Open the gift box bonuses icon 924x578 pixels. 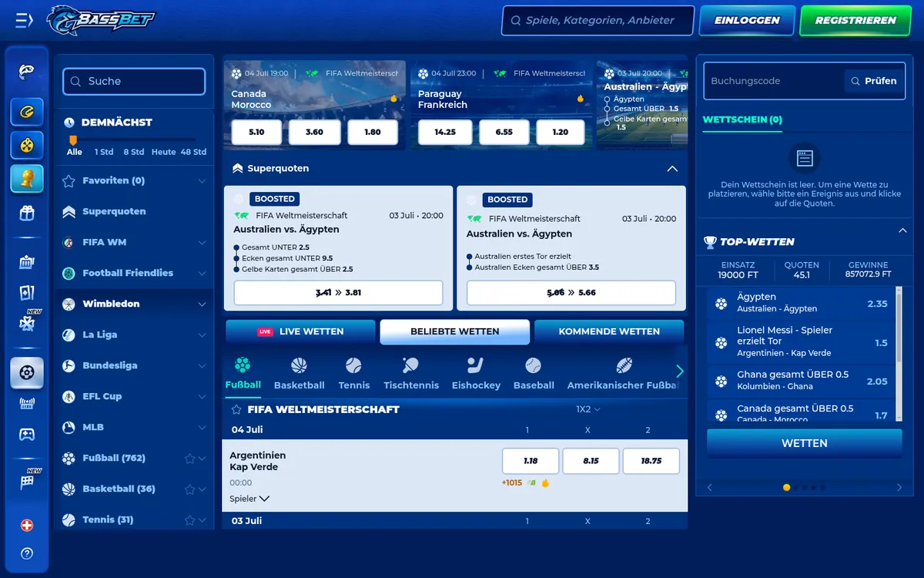[27, 213]
